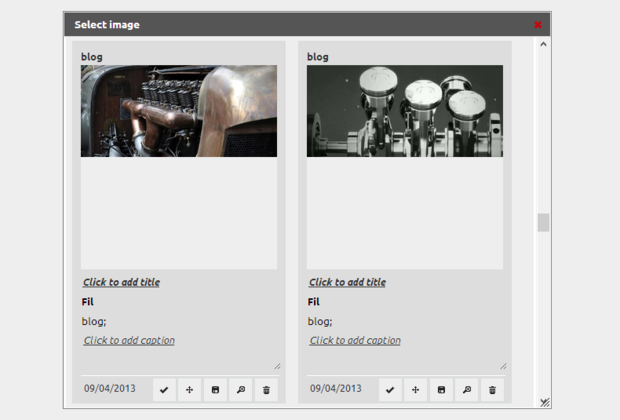Click 09/04/2013 date on pistons card

[x=336, y=388]
